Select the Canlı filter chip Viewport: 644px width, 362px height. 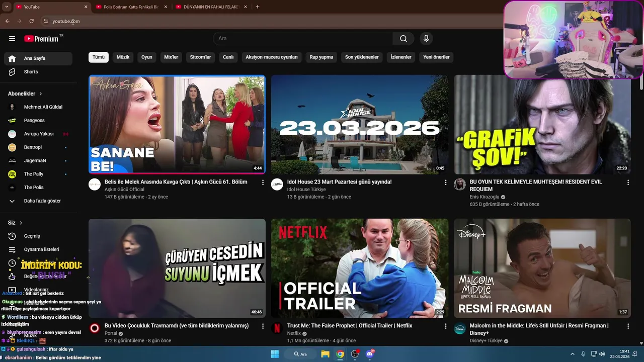point(228,57)
